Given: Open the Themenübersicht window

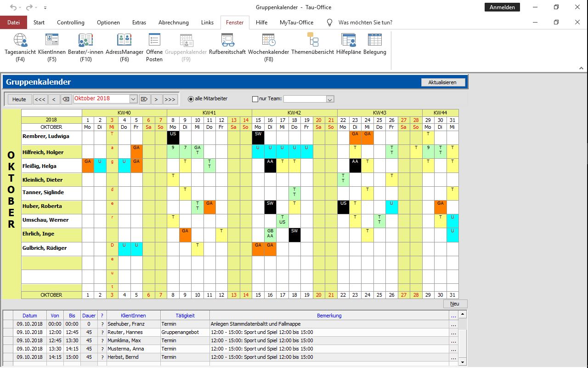Looking at the screenshot, I should point(313,44).
